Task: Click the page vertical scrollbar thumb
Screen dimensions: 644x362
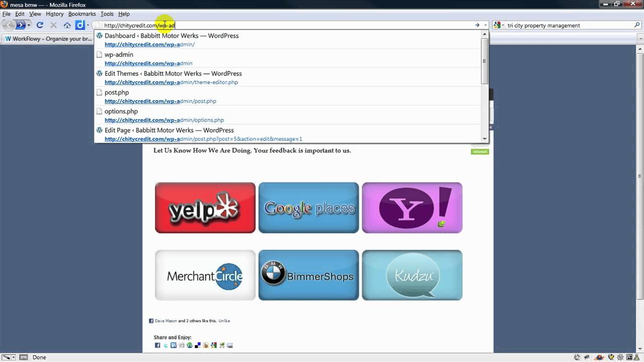Action: 639,176
